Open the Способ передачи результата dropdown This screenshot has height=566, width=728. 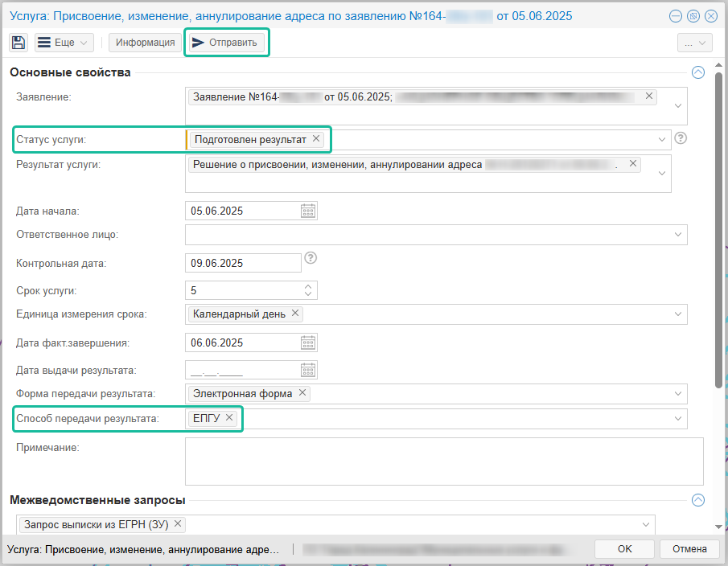678,418
